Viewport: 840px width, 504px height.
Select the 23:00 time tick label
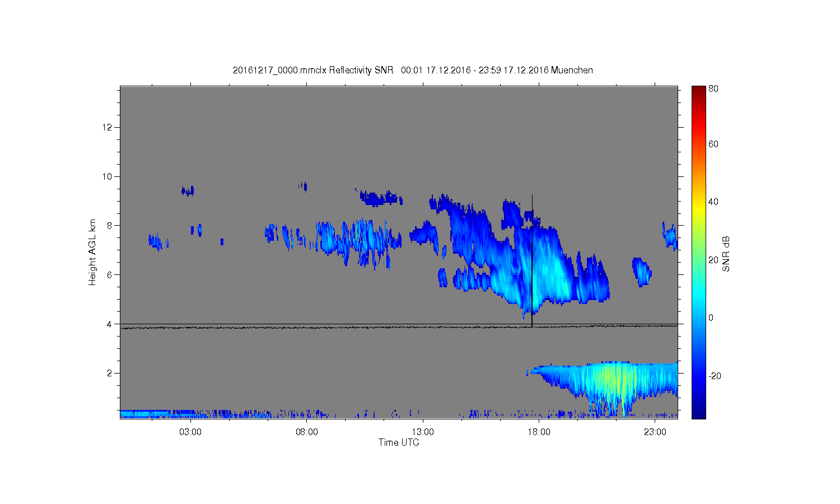[655, 432]
